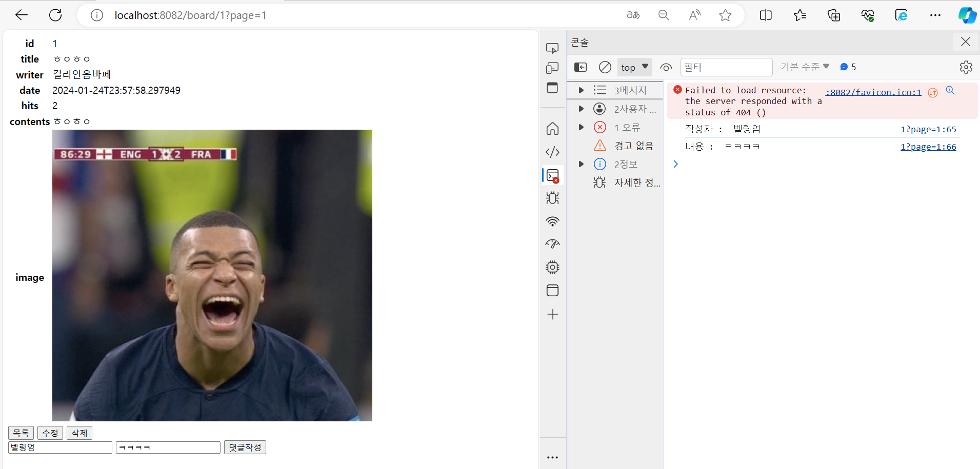Close the DevTools panel
The image size is (980, 469).
[966, 42]
